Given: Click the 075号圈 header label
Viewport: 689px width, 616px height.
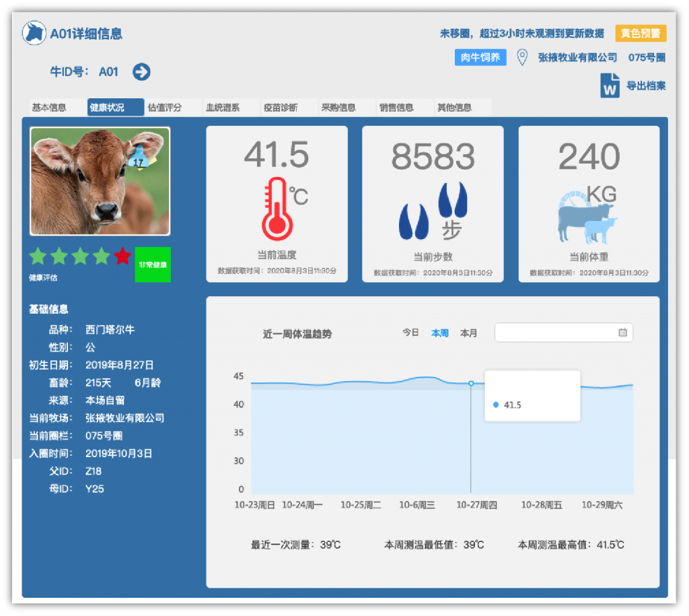Looking at the screenshot, I should point(647,58).
